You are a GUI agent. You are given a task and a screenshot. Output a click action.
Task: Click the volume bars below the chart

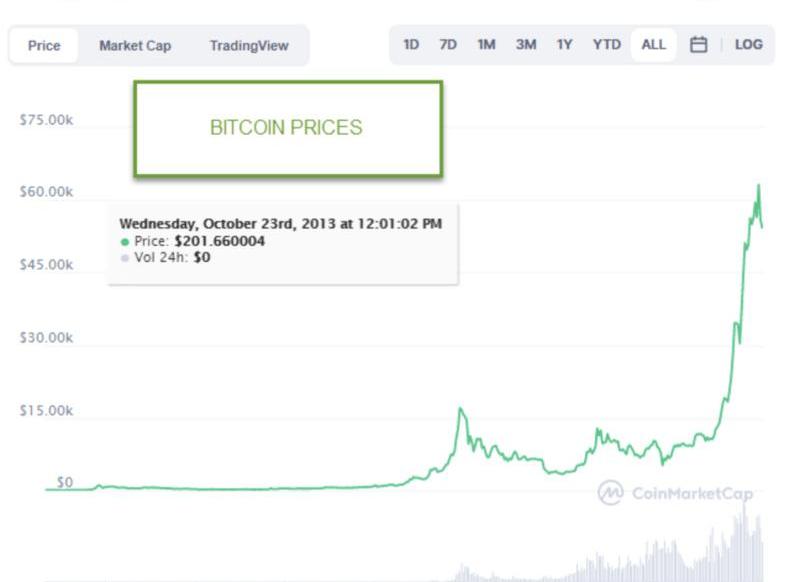700,555
